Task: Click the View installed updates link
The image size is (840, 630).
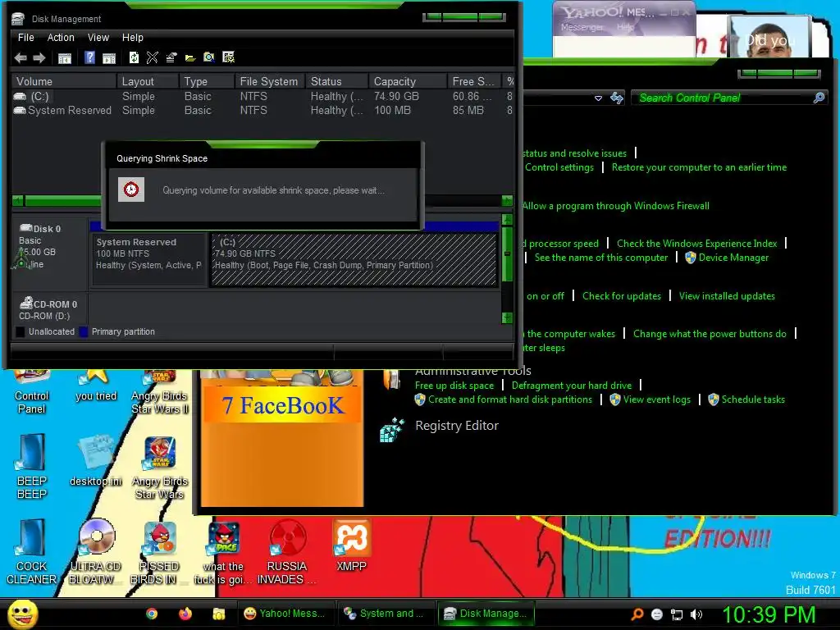Action: tap(727, 295)
